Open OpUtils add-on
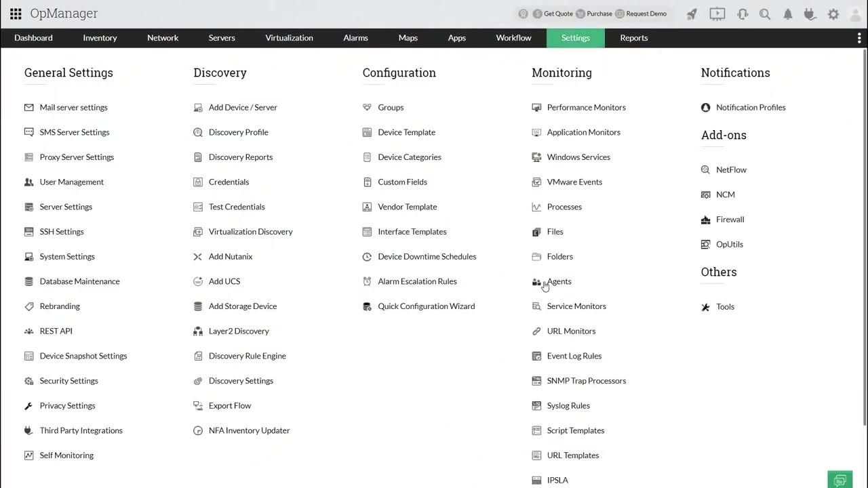868x488 pixels. (729, 244)
